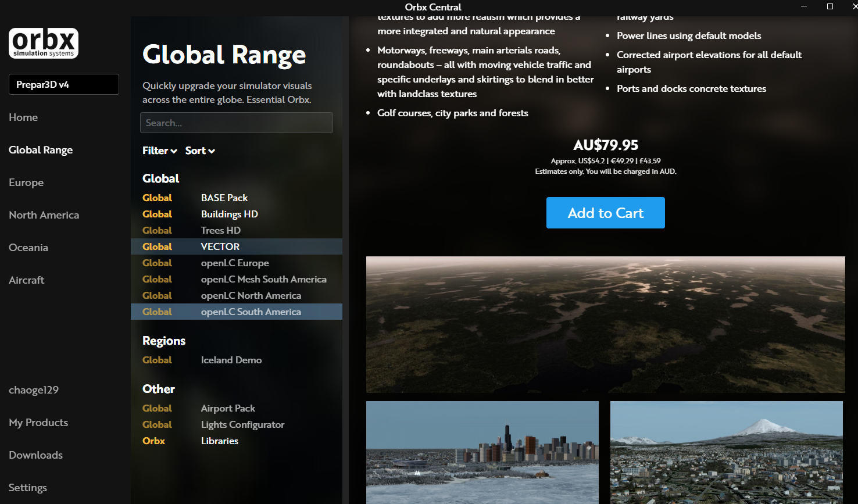Image resolution: width=858 pixels, height=504 pixels.
Task: Click 'Golf courses, city parks and forests' bullet
Action: [x=453, y=113]
